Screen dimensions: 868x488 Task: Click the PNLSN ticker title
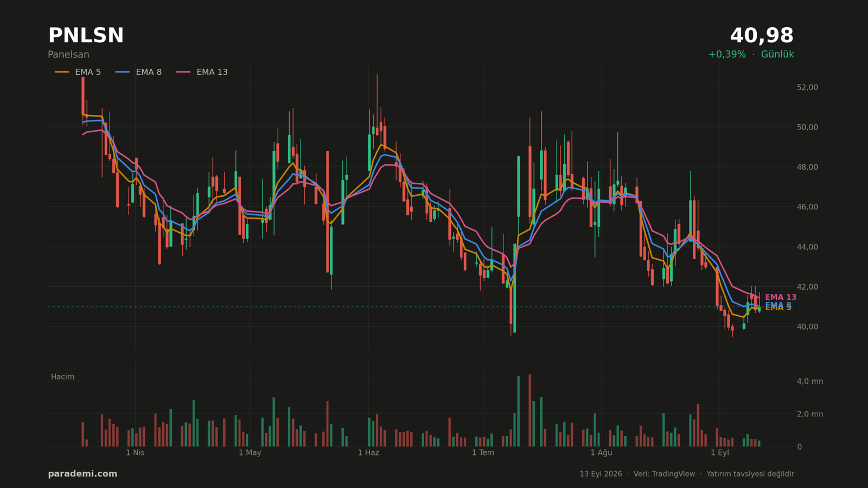tap(86, 36)
